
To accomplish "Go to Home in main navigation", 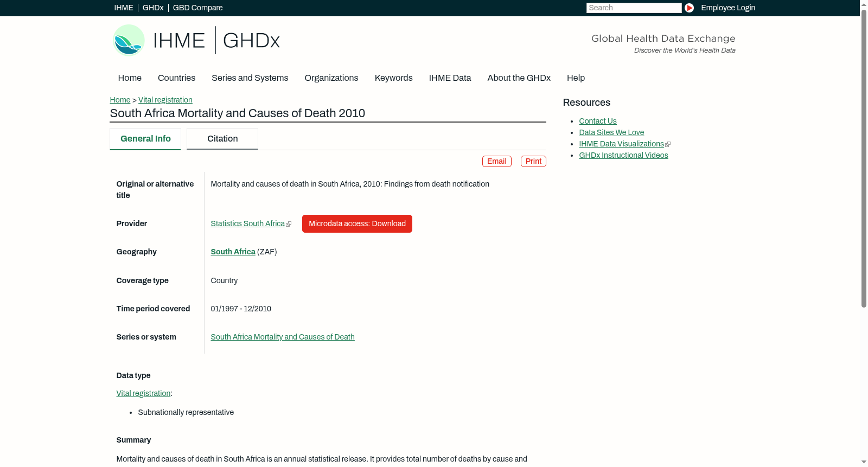I will [x=130, y=78].
